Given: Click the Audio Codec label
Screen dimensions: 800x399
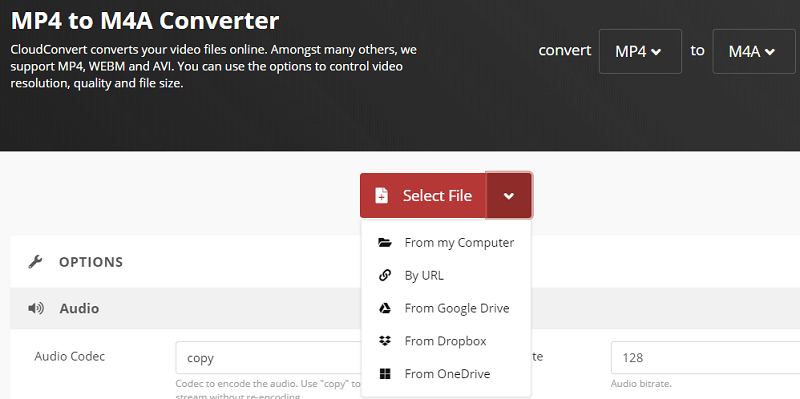Looking at the screenshot, I should pyautogui.click(x=69, y=356).
